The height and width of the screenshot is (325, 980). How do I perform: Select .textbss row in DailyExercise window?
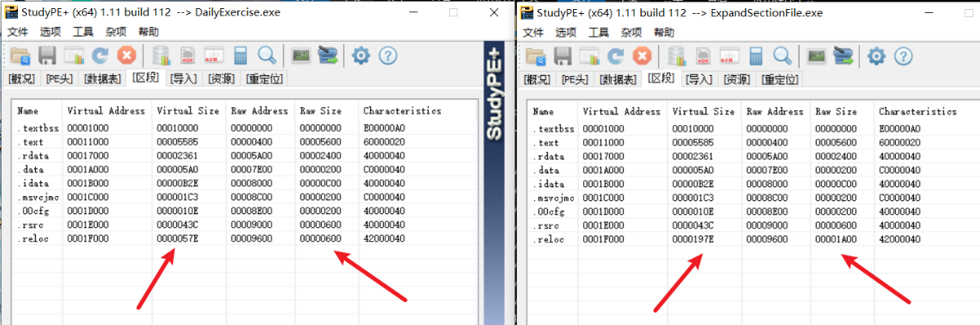click(x=246, y=128)
